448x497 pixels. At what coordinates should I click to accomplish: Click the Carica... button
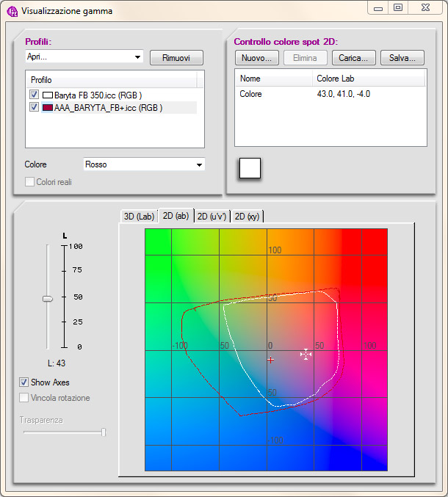tap(353, 58)
